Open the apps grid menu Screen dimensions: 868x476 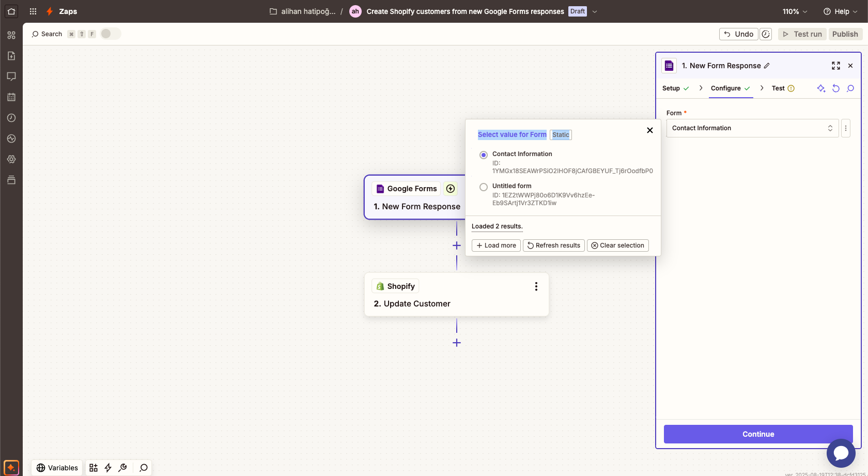pyautogui.click(x=33, y=11)
